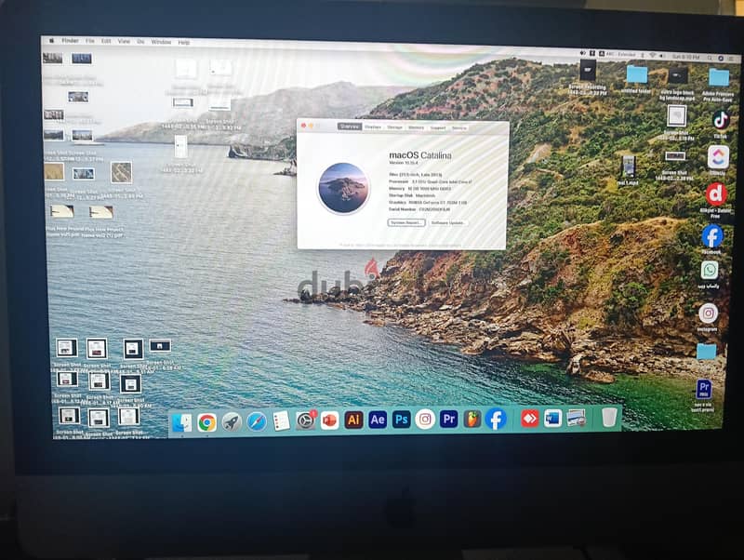The width and height of the screenshot is (744, 560).
Task: Select the Screen Recording file on desktop
Action: pos(588,72)
